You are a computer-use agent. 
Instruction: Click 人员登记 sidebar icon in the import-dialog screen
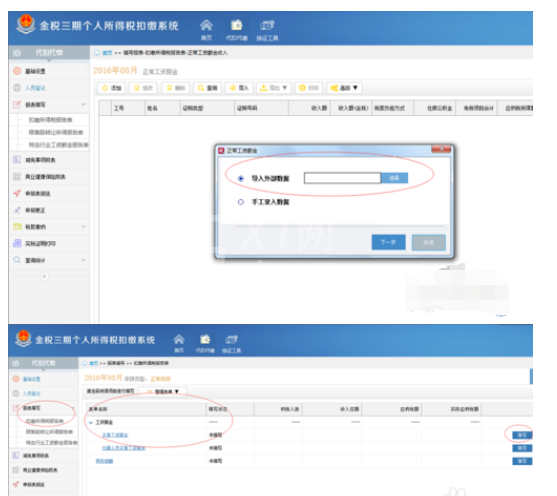click(17, 88)
